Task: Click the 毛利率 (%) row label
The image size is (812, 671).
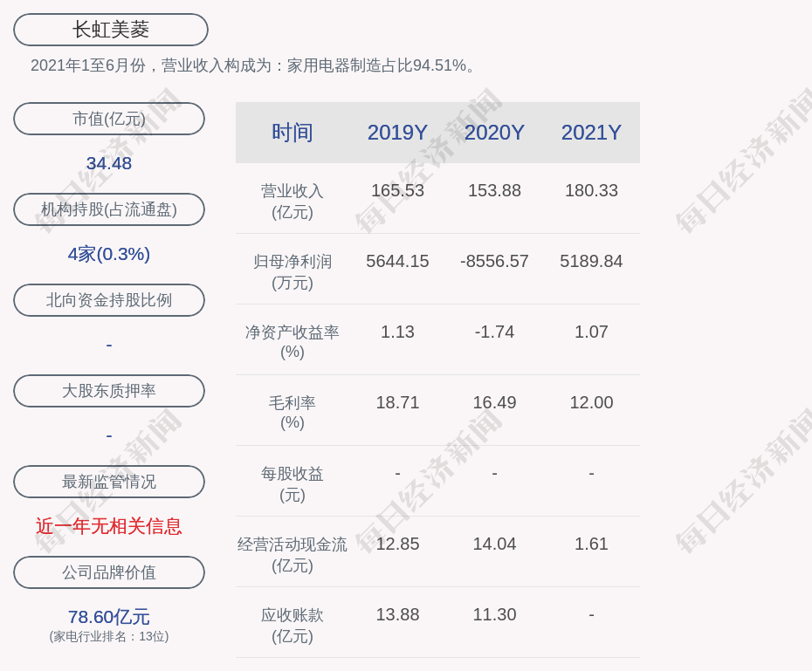Action: 292,413
